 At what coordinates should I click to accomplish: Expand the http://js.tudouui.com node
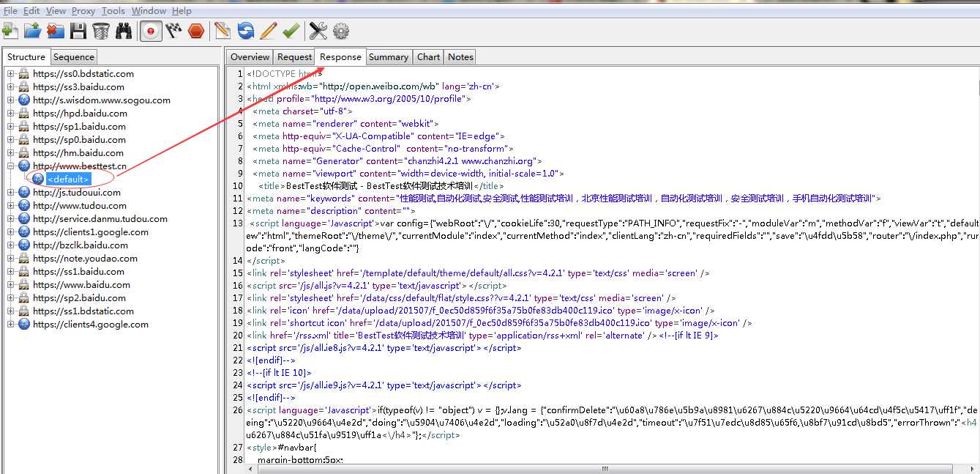[10, 193]
